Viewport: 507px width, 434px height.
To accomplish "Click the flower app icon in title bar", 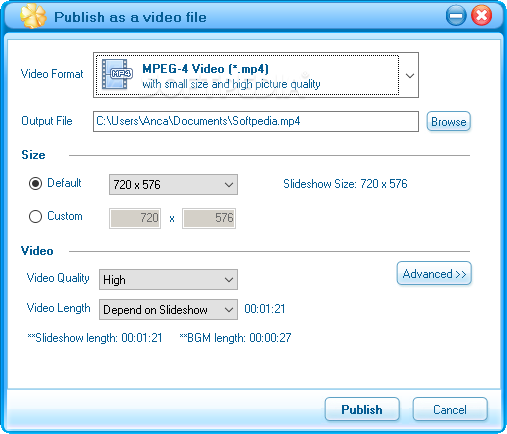I will (x=33, y=16).
